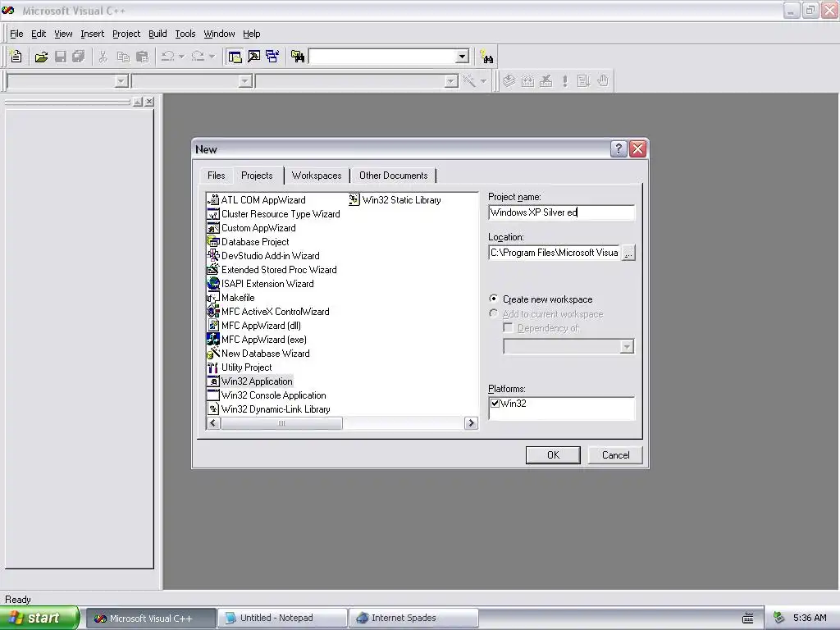The image size is (840, 630).
Task: Open the Find toolbar combo box dropdown
Action: click(463, 57)
